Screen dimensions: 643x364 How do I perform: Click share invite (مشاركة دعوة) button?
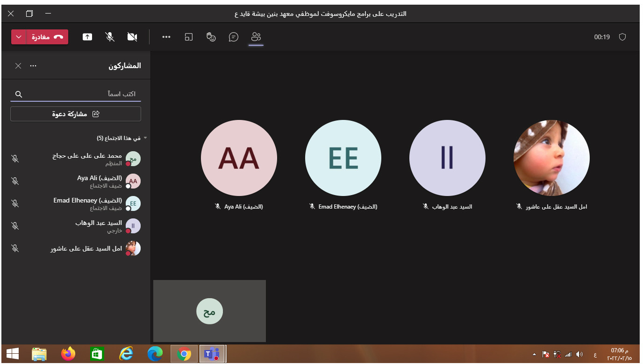coord(76,114)
